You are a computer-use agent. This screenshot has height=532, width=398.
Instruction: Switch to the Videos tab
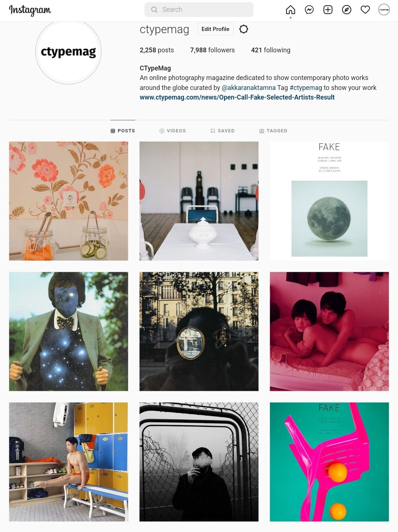point(172,131)
